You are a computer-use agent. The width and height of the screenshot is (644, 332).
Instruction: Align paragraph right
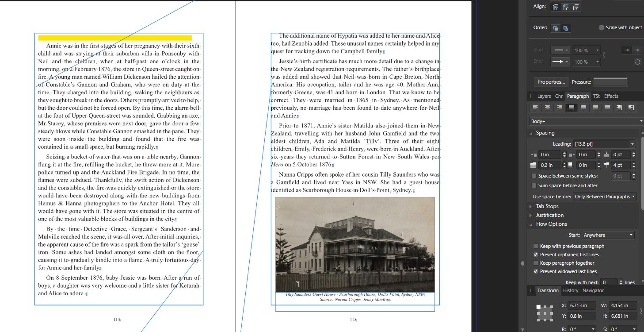click(559, 108)
